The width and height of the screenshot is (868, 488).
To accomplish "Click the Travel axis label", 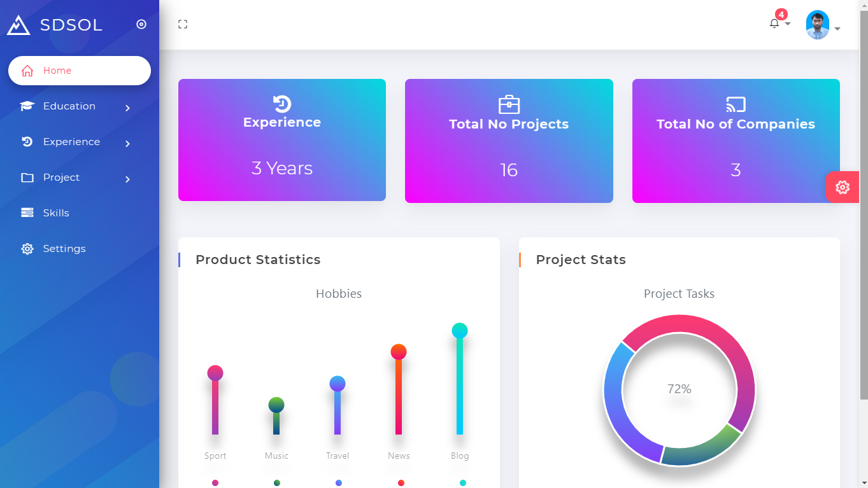I will click(x=338, y=456).
